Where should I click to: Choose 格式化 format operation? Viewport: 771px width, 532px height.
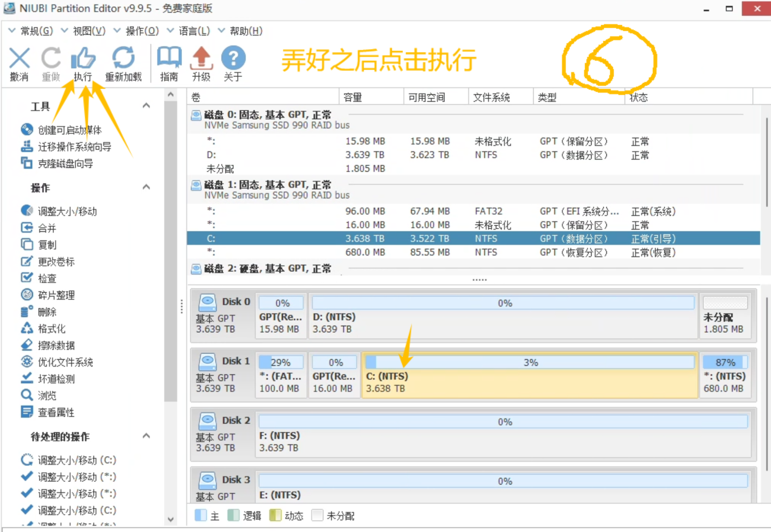[43, 328]
